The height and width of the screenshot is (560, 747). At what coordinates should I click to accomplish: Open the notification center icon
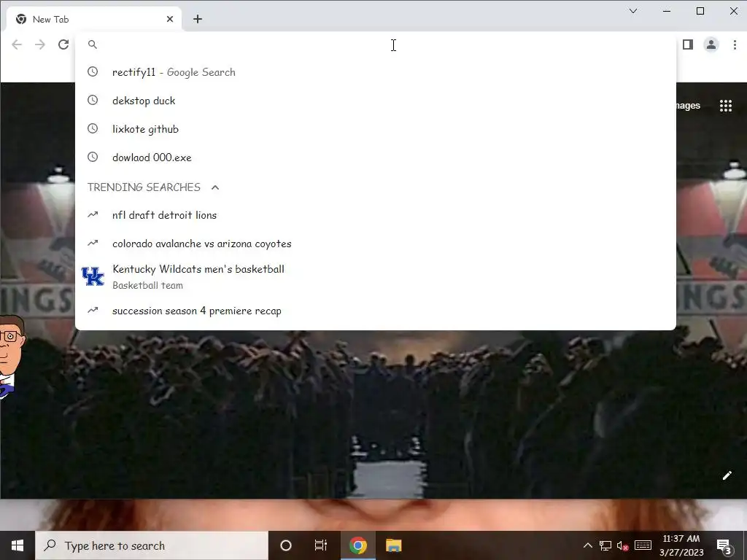tap(724, 545)
